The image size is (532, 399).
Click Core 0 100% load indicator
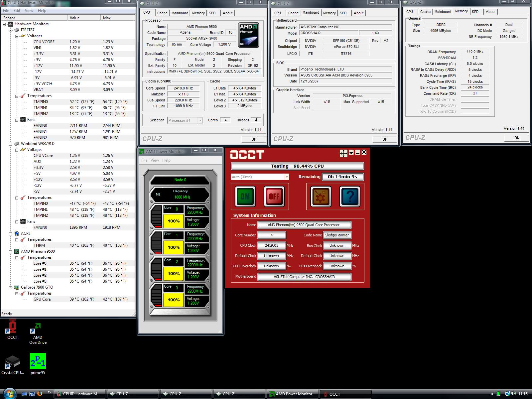(x=173, y=221)
